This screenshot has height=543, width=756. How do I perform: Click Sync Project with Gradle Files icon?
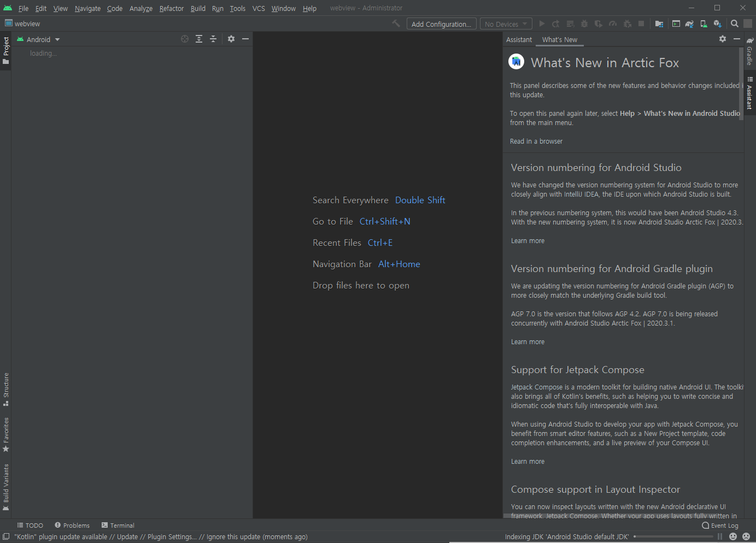[689, 23]
